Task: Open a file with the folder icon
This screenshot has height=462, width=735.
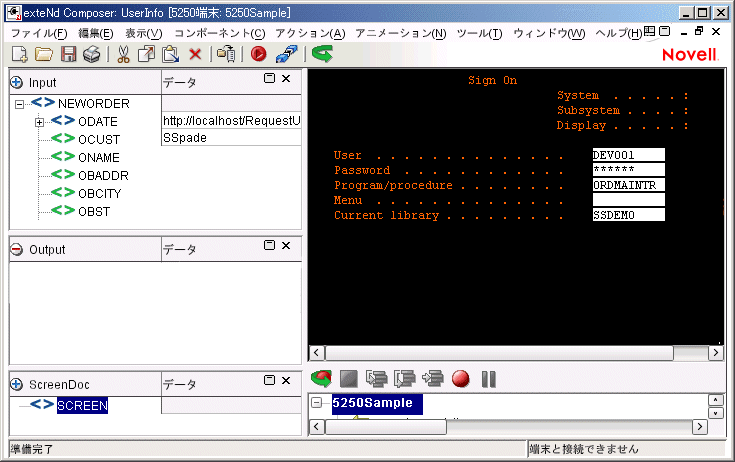Action: [44, 54]
